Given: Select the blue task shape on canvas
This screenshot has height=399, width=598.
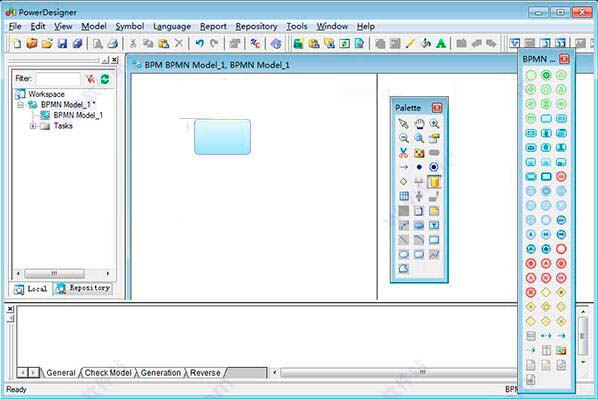Looking at the screenshot, I should tap(222, 137).
